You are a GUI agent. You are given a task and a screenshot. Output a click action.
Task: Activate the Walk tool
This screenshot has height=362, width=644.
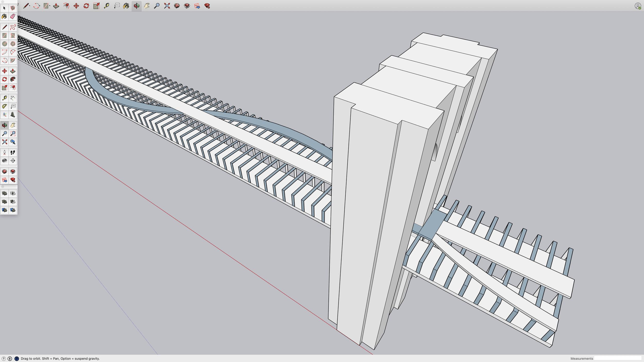coord(13,152)
